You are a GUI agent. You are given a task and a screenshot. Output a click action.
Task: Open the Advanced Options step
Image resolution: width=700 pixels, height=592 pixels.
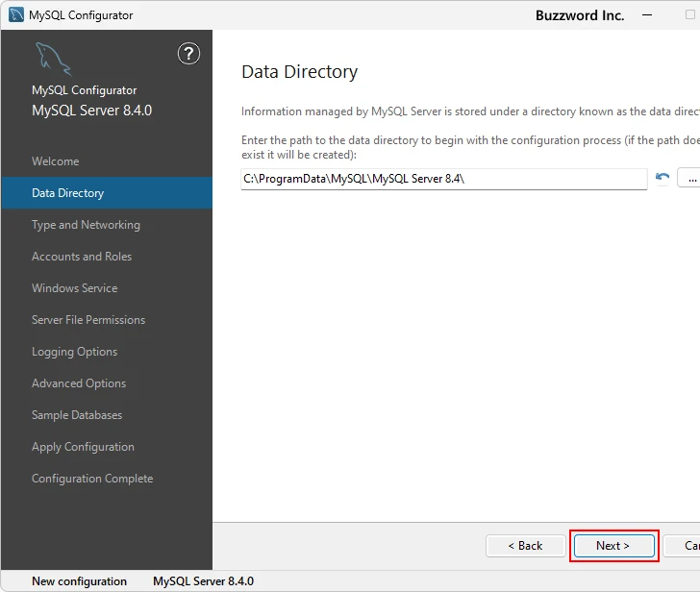click(79, 383)
